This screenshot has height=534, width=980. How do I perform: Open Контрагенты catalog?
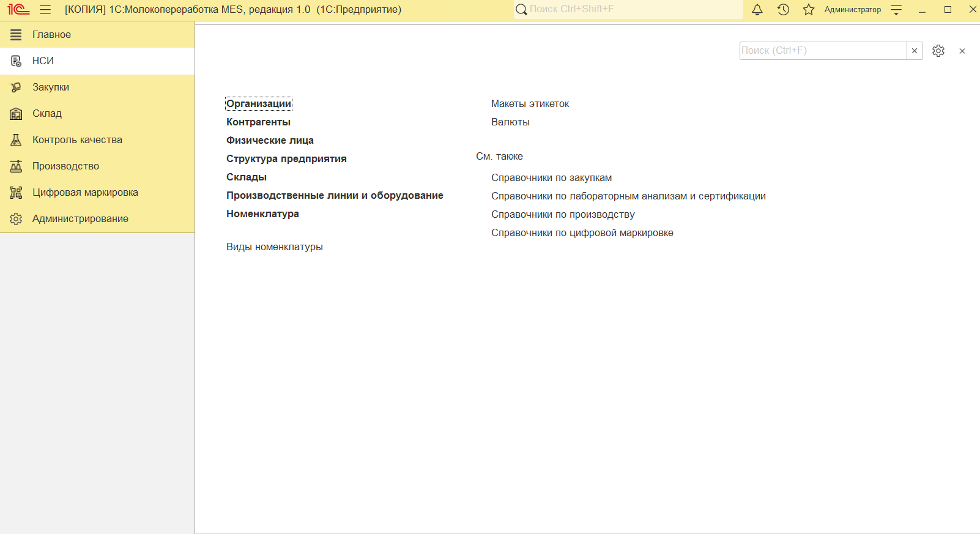point(258,122)
